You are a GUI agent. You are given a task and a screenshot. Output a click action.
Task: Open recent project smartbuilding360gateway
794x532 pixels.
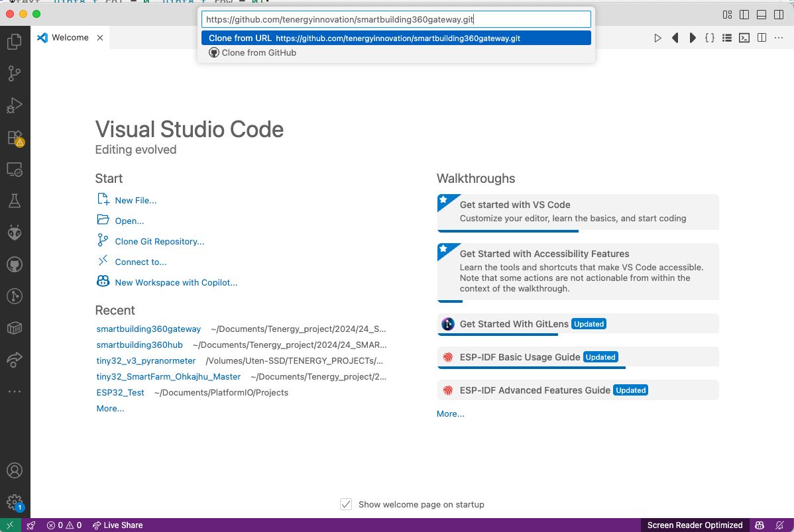click(x=148, y=329)
